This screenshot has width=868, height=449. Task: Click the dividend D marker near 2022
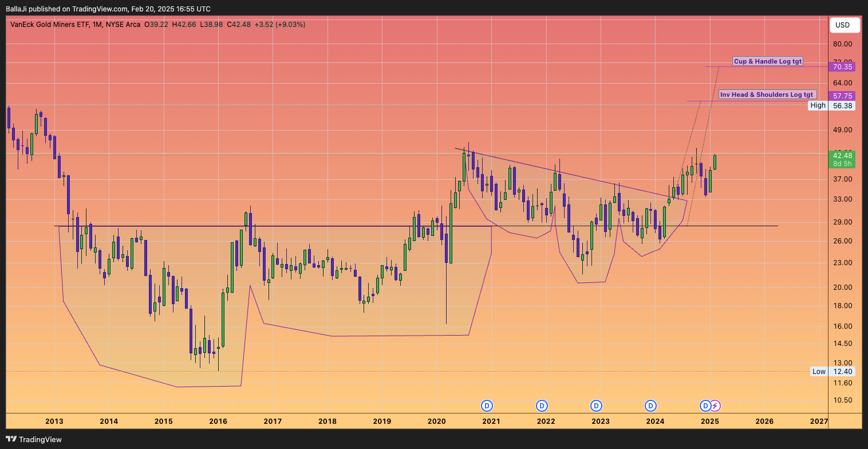point(542,406)
